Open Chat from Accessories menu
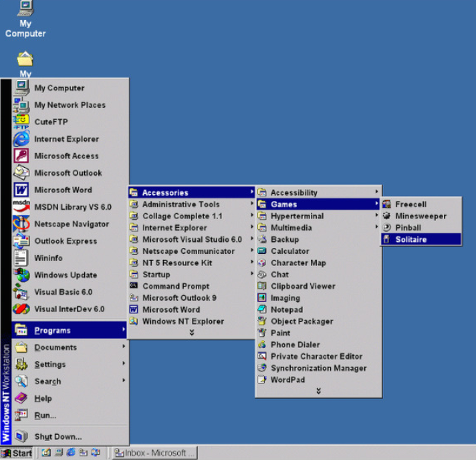The height and width of the screenshot is (460, 476). (318, 274)
